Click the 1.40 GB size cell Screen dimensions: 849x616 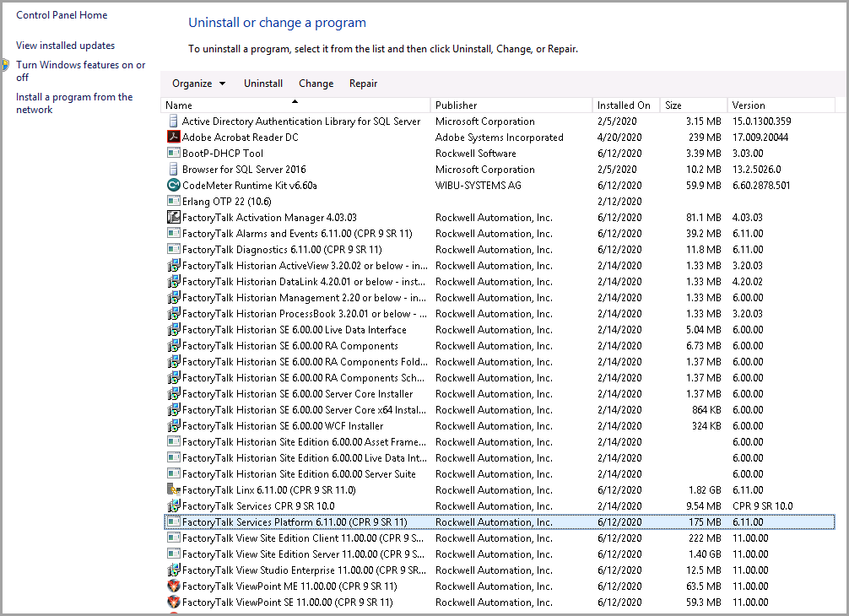pos(705,554)
